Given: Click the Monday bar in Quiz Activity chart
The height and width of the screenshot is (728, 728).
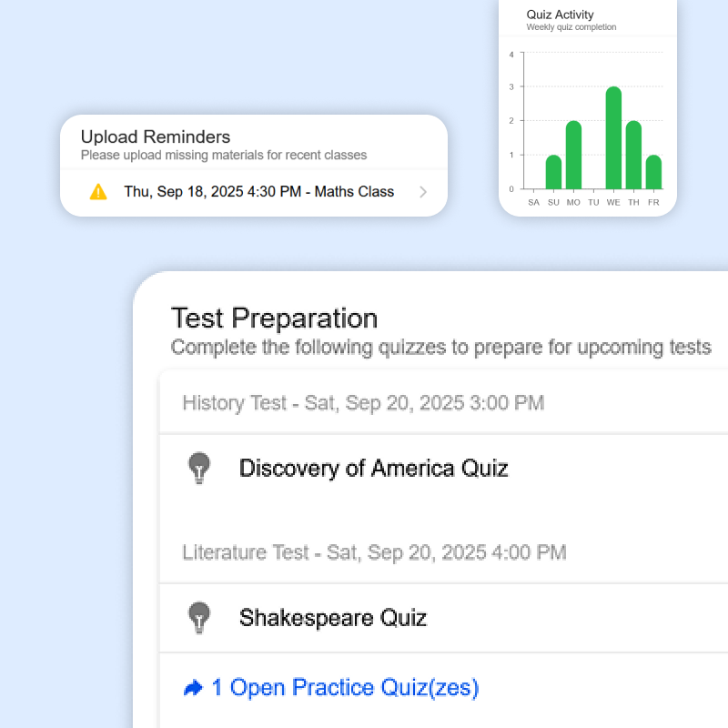Looking at the screenshot, I should tap(573, 155).
